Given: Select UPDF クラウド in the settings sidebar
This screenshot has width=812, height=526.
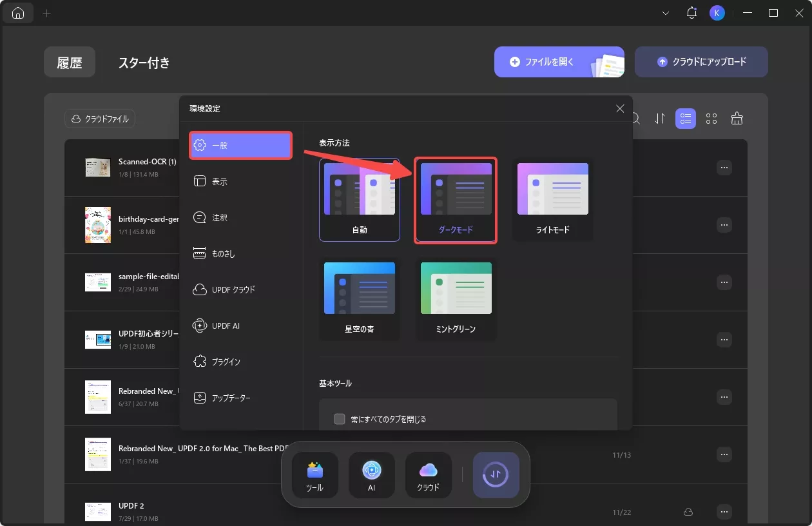Looking at the screenshot, I should (240, 289).
